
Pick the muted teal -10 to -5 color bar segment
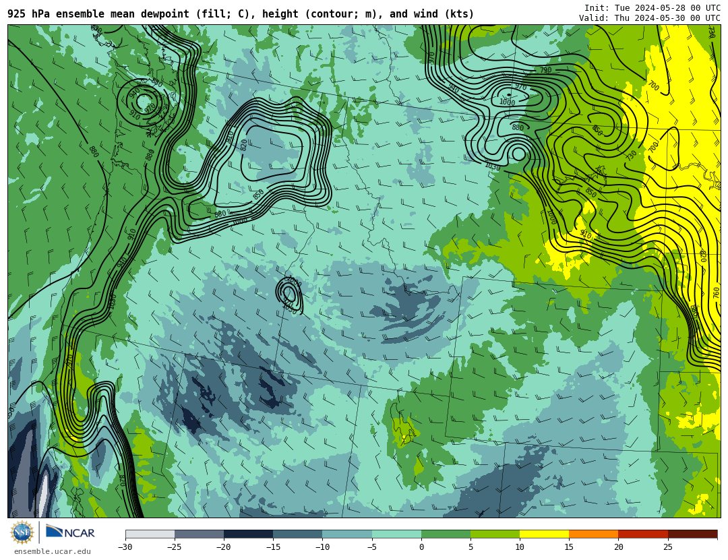coord(347,534)
